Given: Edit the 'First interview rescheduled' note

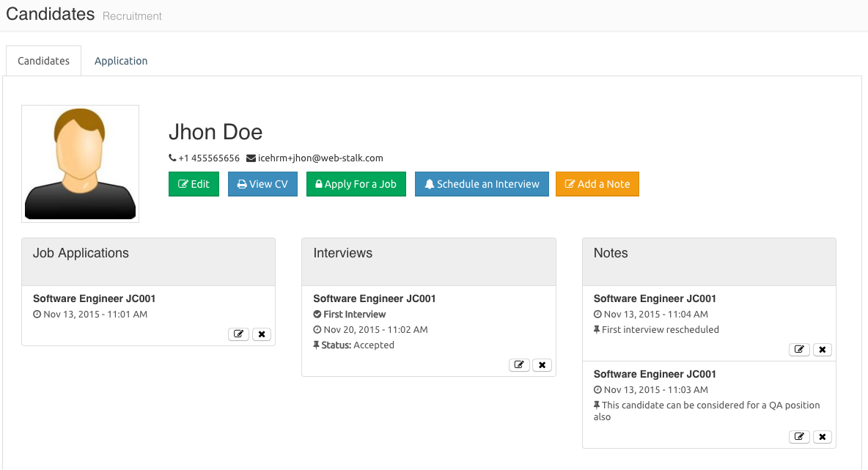Looking at the screenshot, I should 799,350.
